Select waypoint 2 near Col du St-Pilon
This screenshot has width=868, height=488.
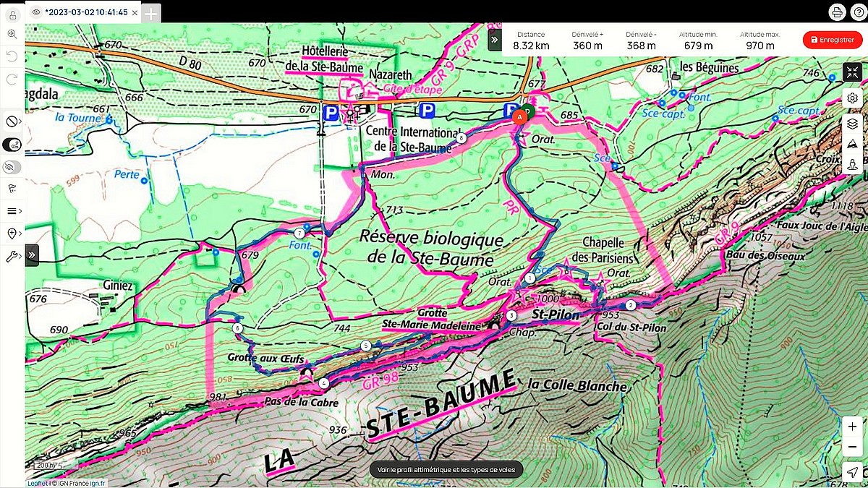631,305
